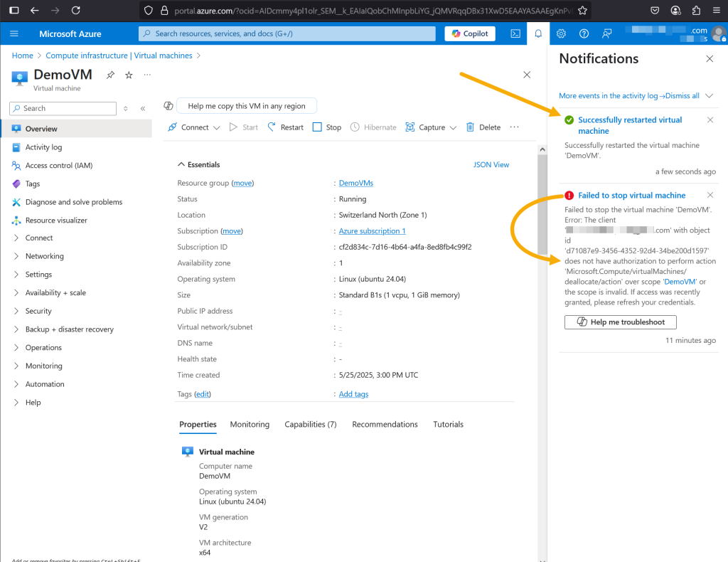Expand the Security menu group
Screen dimensions: 728x562
(x=16, y=311)
